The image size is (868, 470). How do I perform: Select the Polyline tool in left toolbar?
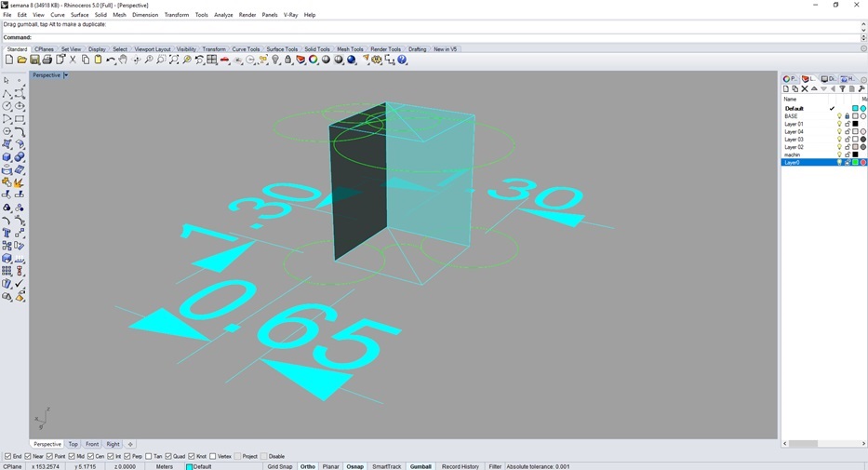pyautogui.click(x=7, y=93)
